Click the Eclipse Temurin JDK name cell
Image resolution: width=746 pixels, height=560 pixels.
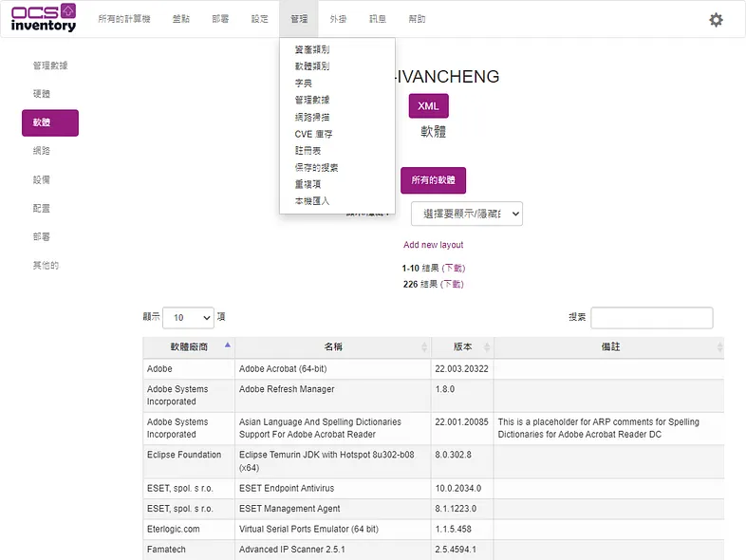point(332,461)
